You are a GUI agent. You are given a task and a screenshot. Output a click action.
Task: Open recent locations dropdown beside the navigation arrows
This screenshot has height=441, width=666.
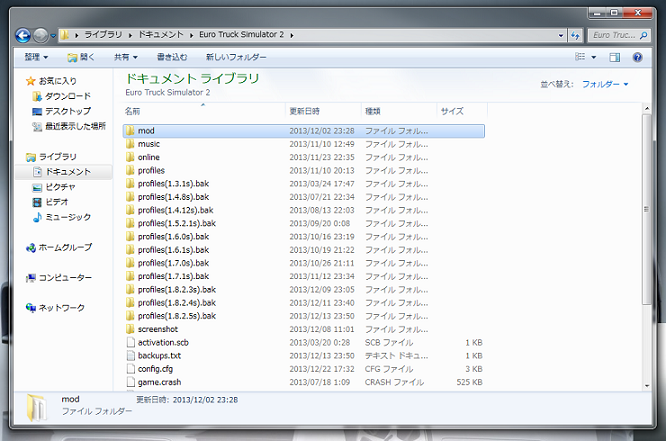pos(53,36)
